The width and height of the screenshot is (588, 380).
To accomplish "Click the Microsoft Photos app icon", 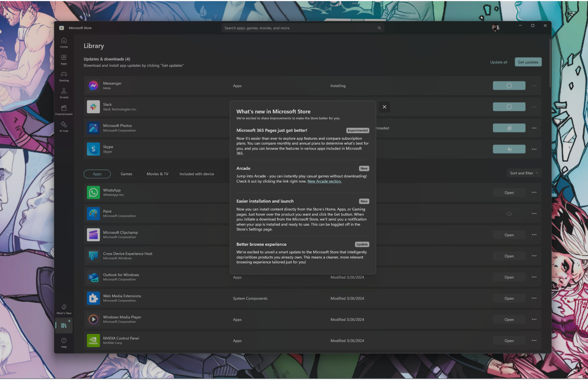I will coord(93,128).
